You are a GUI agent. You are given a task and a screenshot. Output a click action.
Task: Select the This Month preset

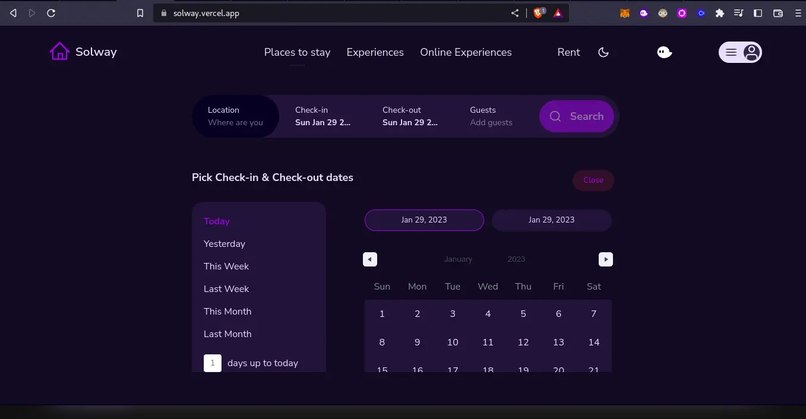point(227,312)
